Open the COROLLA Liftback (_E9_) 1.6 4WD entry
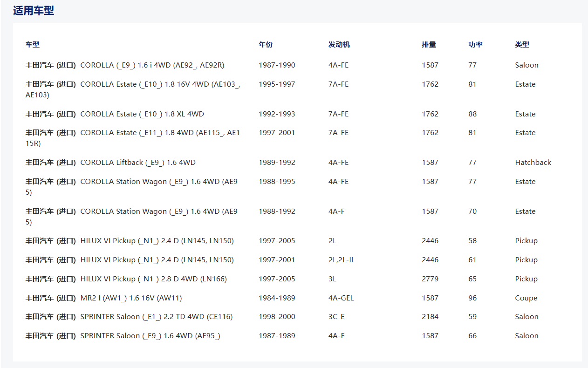 137,163
